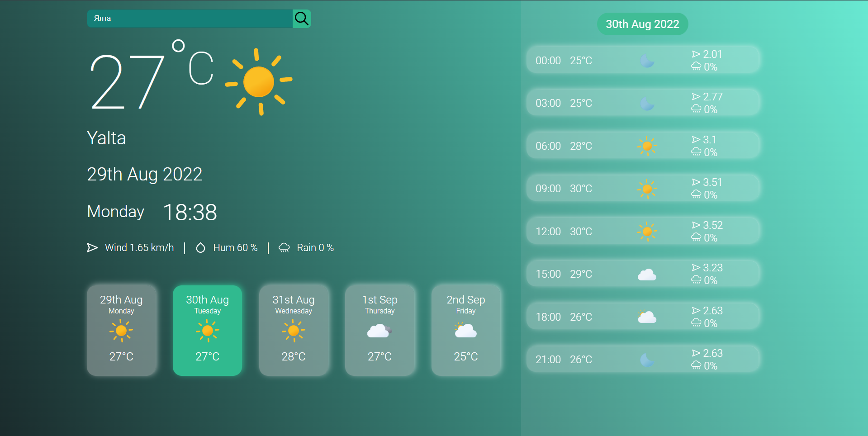Select the 2nd Sep Friday forecast card
Screen dimensions: 868x436
pos(466,330)
